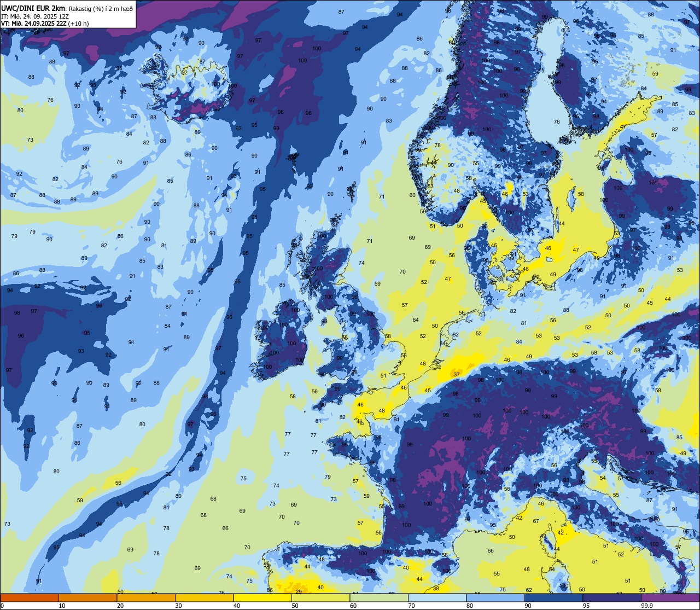
Task: Click the legend scale label 50
Action: point(295,606)
